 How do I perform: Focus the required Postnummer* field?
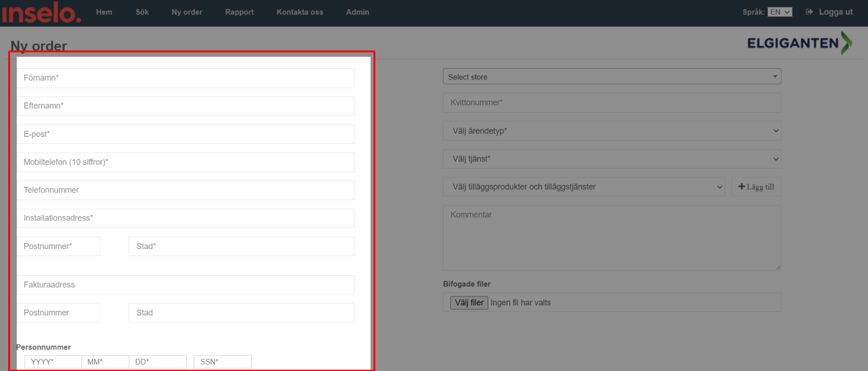coord(59,246)
